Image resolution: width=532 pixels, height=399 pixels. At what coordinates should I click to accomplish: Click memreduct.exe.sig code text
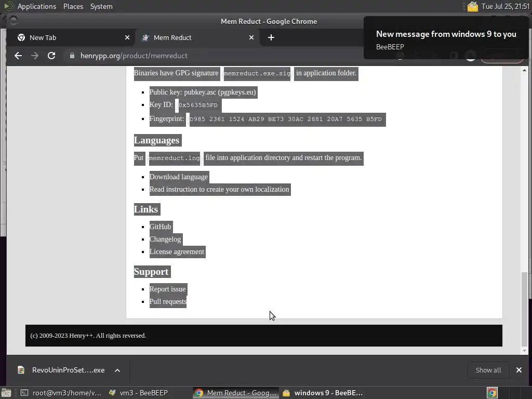257,73
